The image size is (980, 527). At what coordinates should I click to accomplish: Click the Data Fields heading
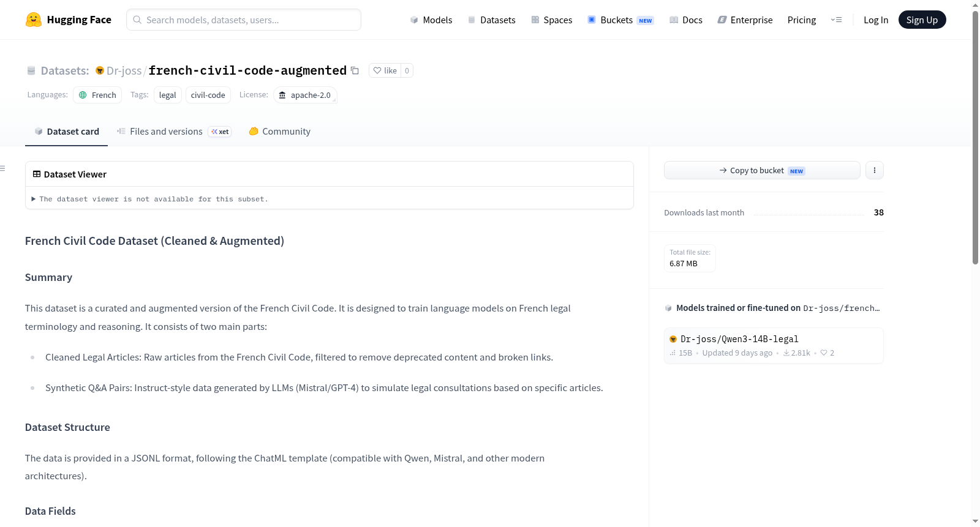pyautogui.click(x=50, y=511)
